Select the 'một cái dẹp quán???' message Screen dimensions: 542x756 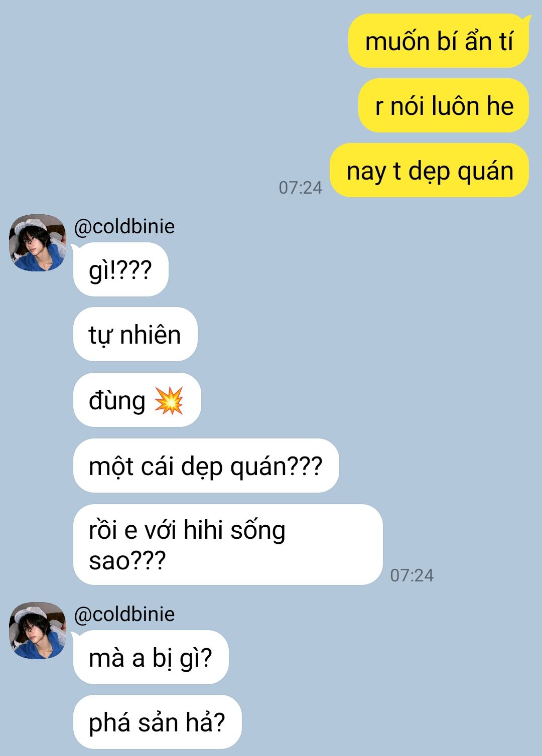[x=206, y=466]
